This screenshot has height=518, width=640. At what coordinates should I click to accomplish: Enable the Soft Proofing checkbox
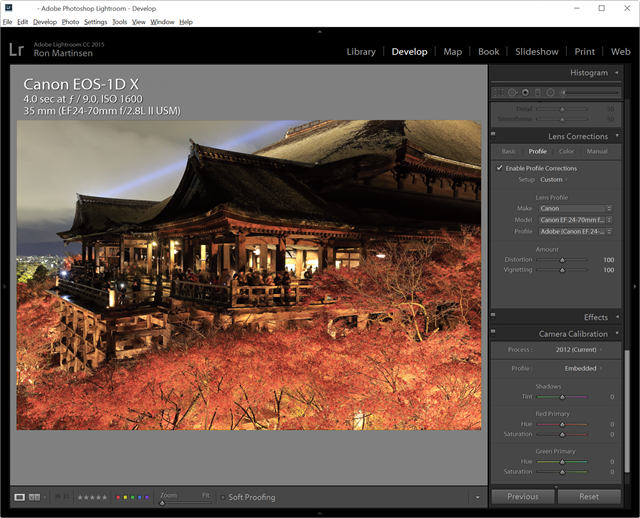point(222,497)
